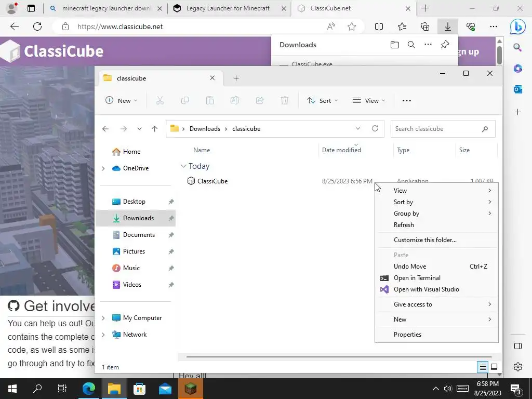
Task: Expand OneDrive in navigation pane
Action: [103, 168]
